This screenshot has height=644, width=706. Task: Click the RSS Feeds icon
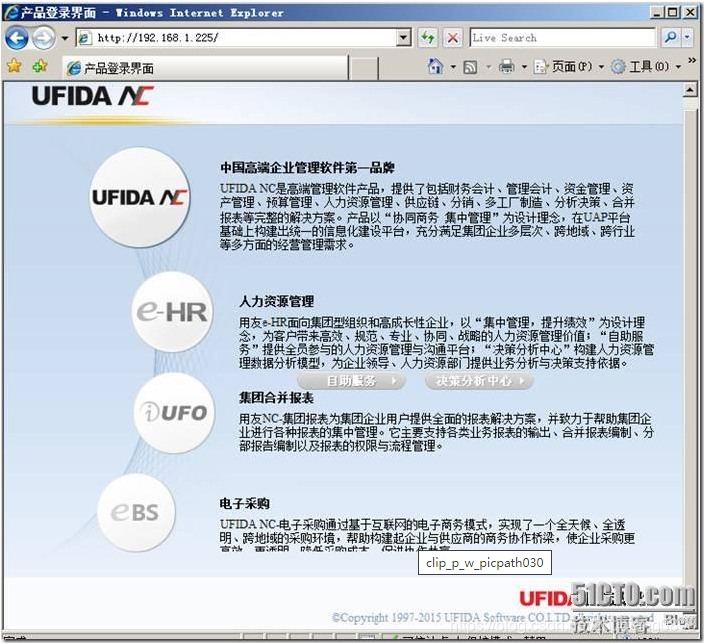tap(471, 67)
